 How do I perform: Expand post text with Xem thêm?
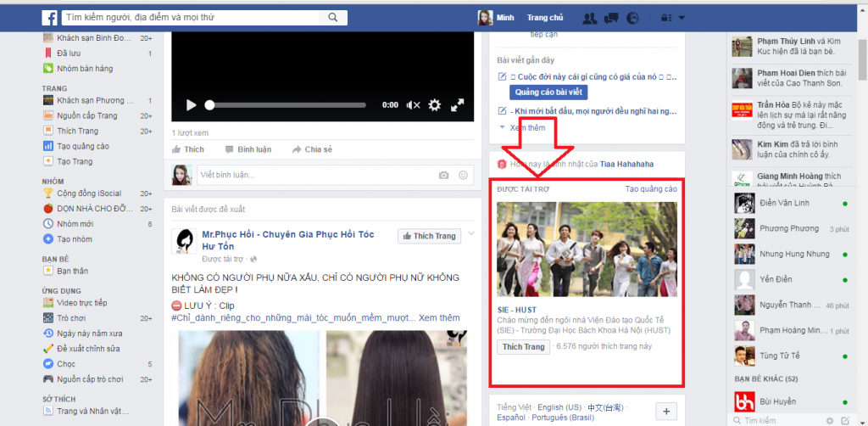pyautogui.click(x=439, y=318)
